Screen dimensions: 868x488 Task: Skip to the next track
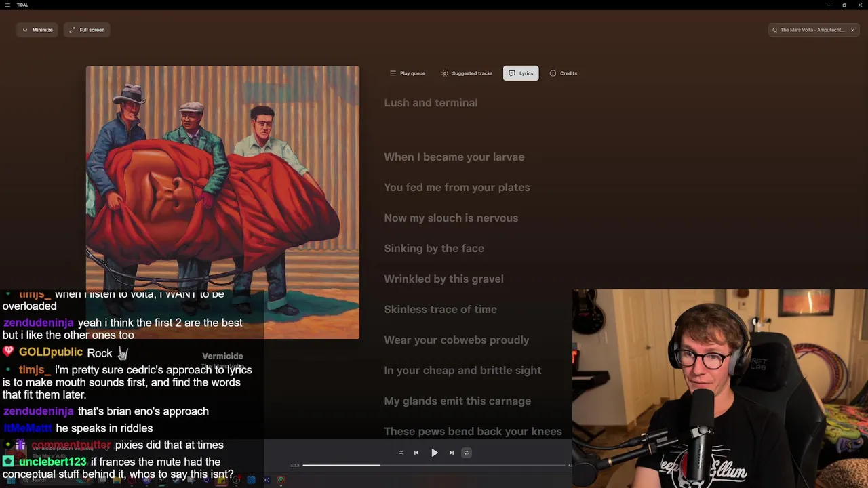(x=452, y=453)
